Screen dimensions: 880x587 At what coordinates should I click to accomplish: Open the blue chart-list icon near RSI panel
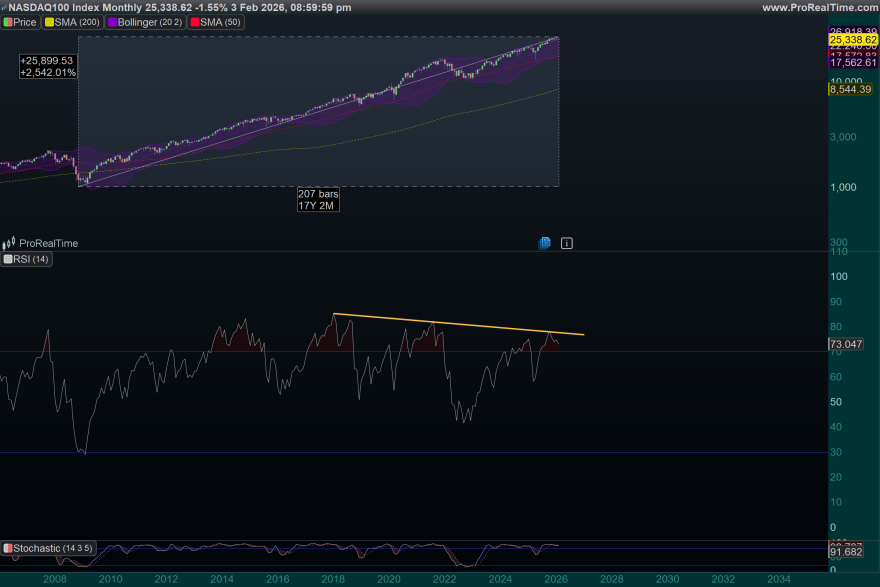[x=544, y=242]
